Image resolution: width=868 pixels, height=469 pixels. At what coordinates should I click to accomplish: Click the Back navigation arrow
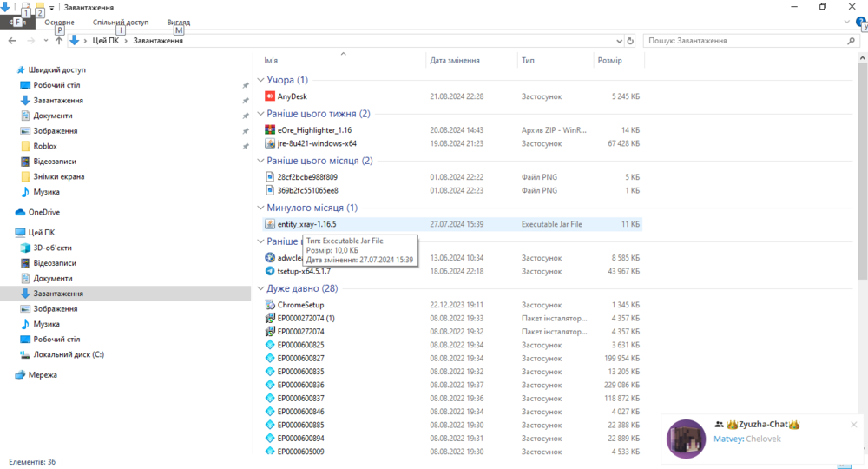12,41
